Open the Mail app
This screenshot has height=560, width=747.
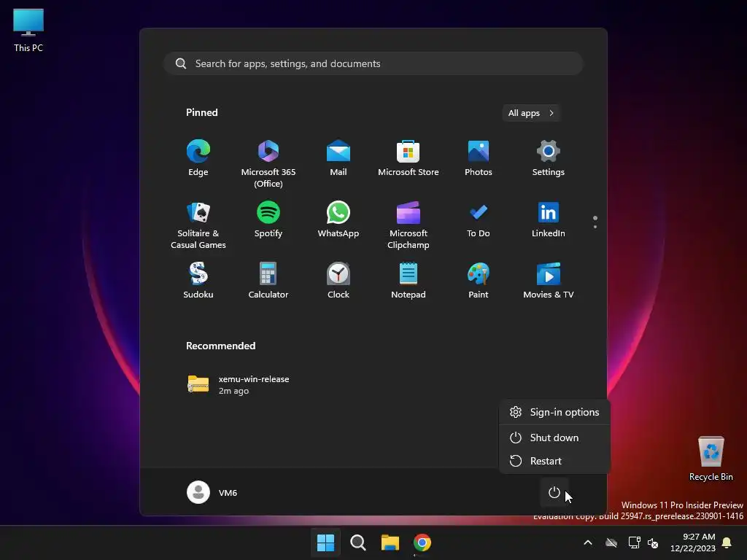pyautogui.click(x=338, y=158)
